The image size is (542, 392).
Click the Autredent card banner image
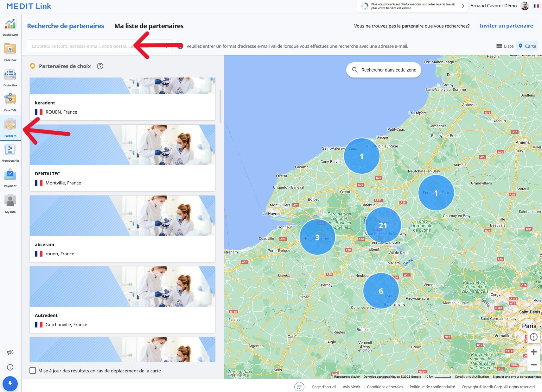[x=122, y=287]
